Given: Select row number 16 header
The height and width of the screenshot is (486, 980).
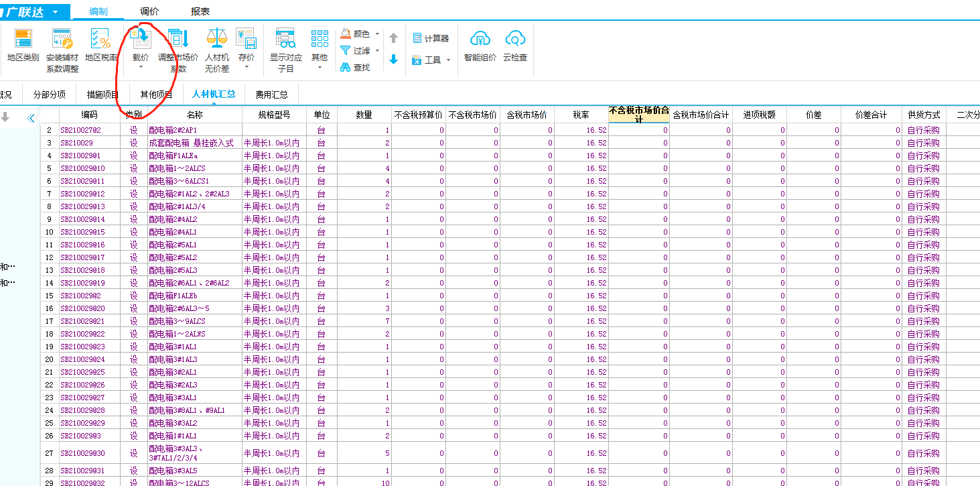Looking at the screenshot, I should (x=49, y=308).
